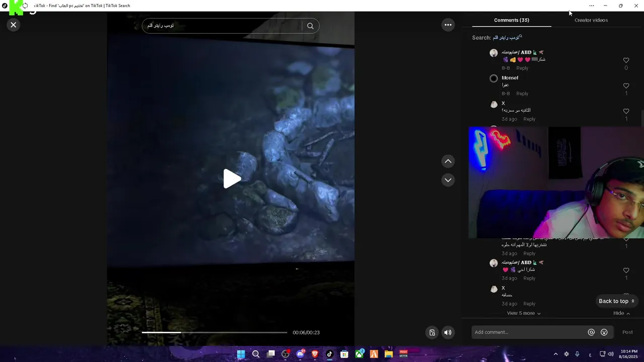Screen dimensions: 644x362
Task: Expand View 5 more replies
Action: pyautogui.click(x=524, y=313)
